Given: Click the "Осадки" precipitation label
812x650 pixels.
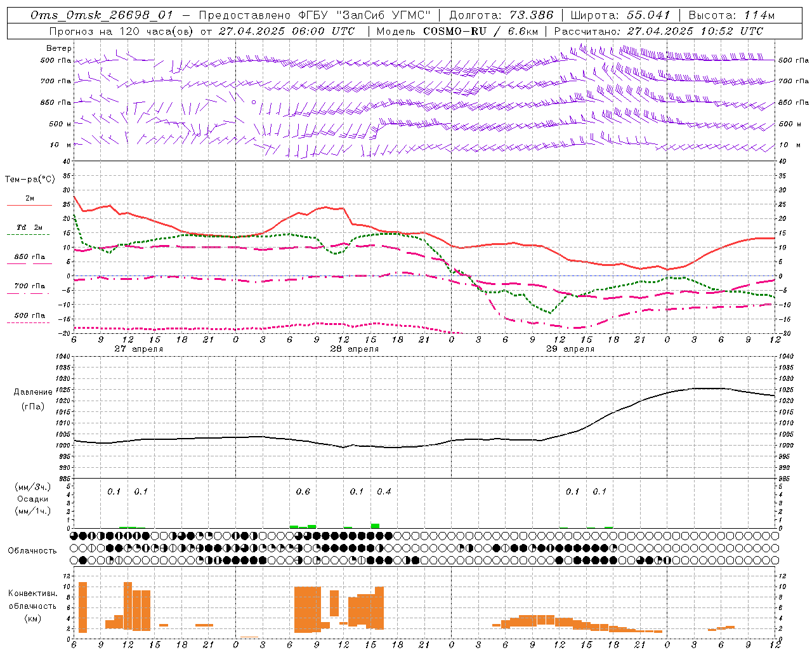Looking at the screenshot, I should [x=33, y=499].
